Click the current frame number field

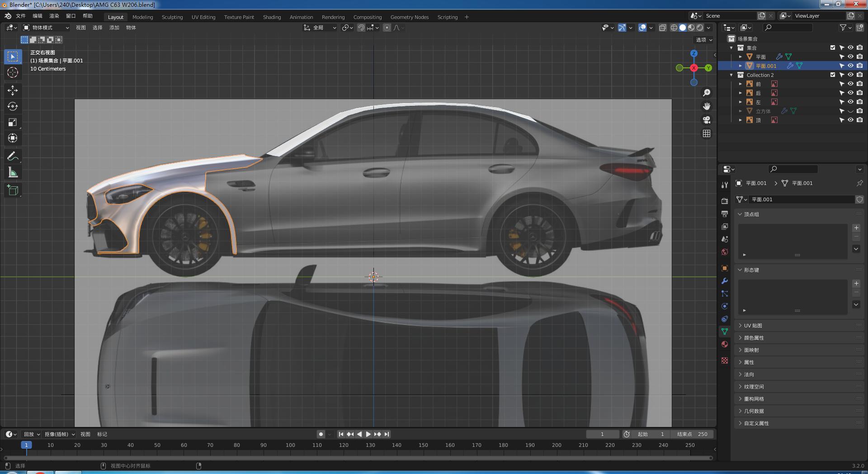(x=603, y=434)
